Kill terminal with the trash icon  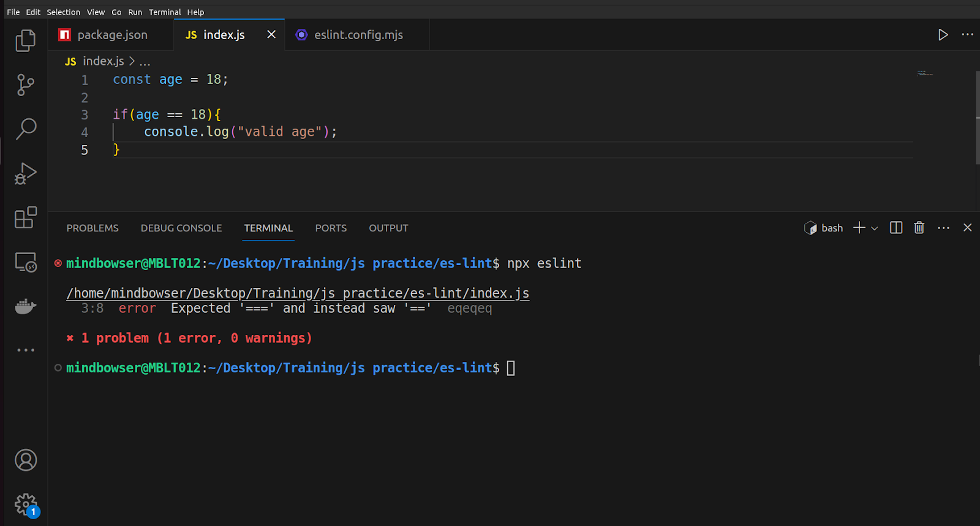[919, 228]
